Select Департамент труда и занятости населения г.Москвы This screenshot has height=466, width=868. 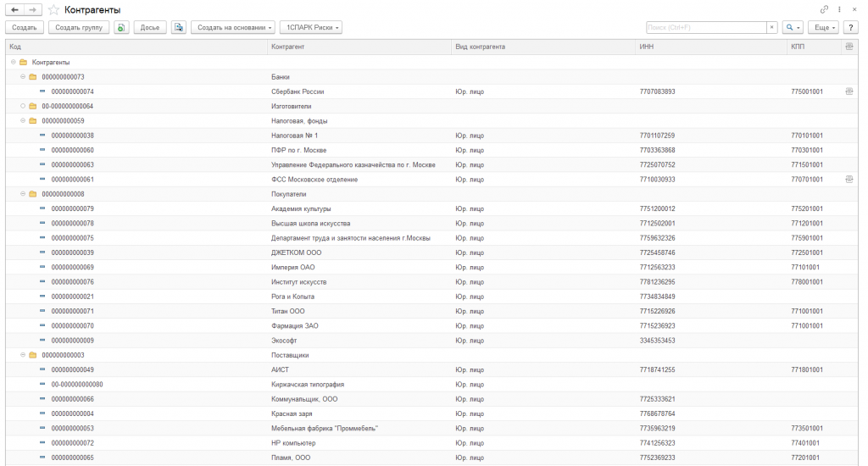[x=431, y=238]
